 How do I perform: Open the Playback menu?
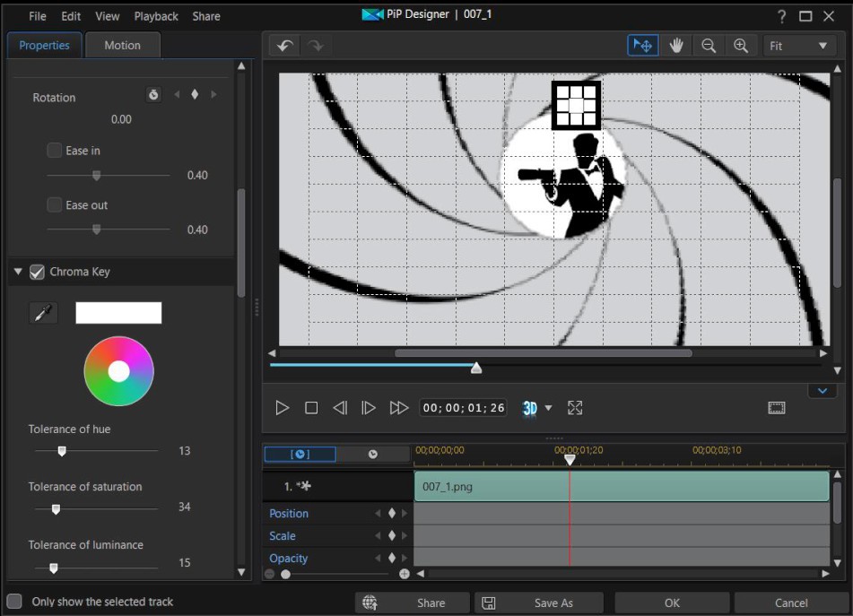click(156, 16)
